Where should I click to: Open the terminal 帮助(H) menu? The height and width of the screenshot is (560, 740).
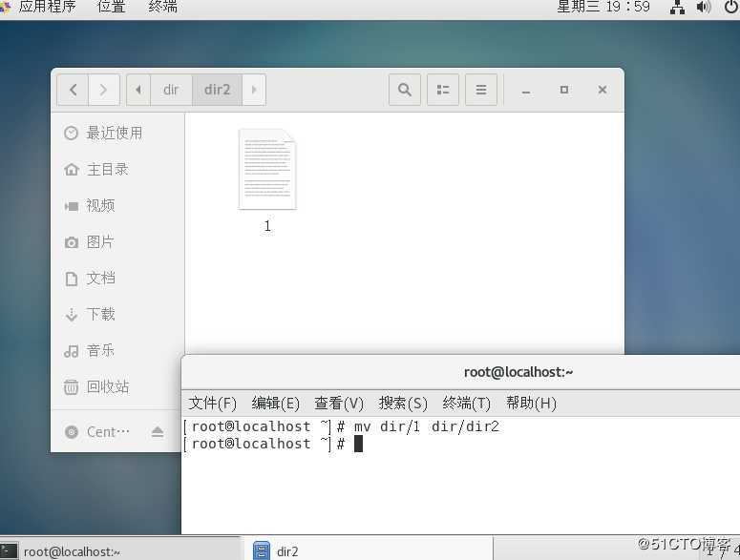click(532, 403)
